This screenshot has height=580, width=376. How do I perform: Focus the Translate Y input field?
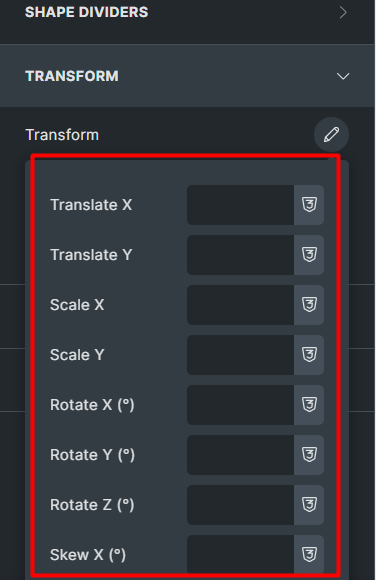tap(241, 255)
